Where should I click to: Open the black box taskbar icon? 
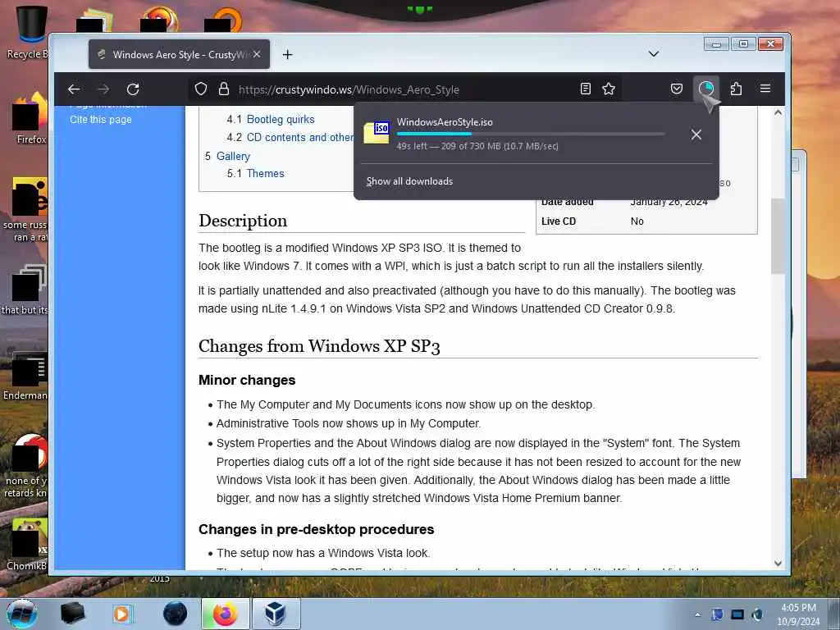(x=72, y=614)
